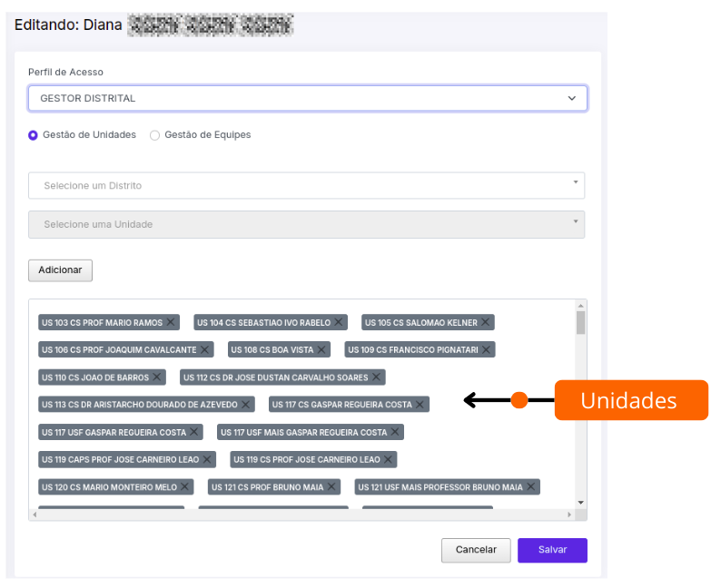The width and height of the screenshot is (721, 588).
Task: Remove US 104 CS SEBASTIAO IVO RABELO tag
Action: [x=339, y=322]
